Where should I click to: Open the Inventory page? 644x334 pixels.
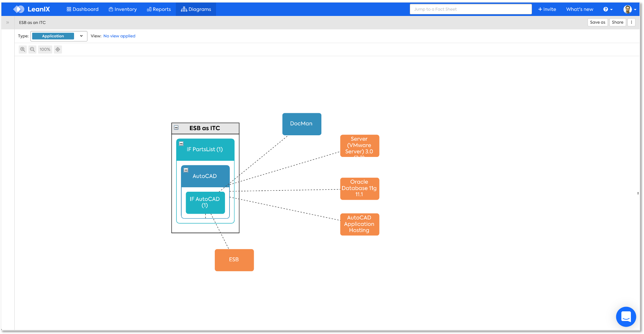[123, 9]
